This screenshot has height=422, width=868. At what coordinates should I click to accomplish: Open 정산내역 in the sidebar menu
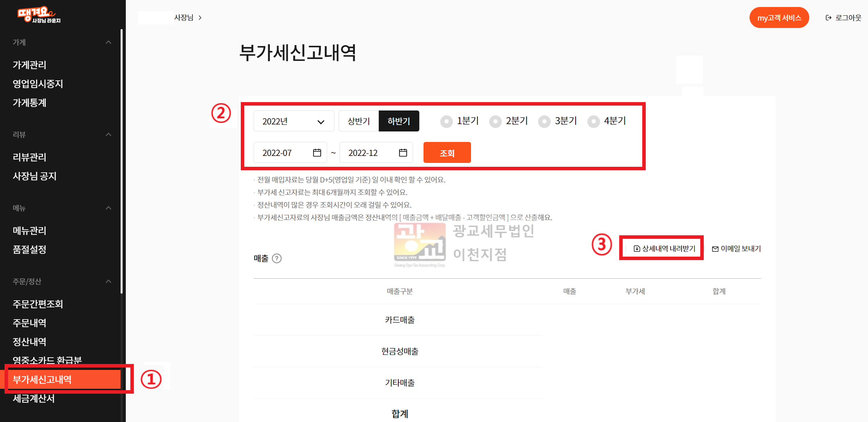pyautogui.click(x=30, y=342)
